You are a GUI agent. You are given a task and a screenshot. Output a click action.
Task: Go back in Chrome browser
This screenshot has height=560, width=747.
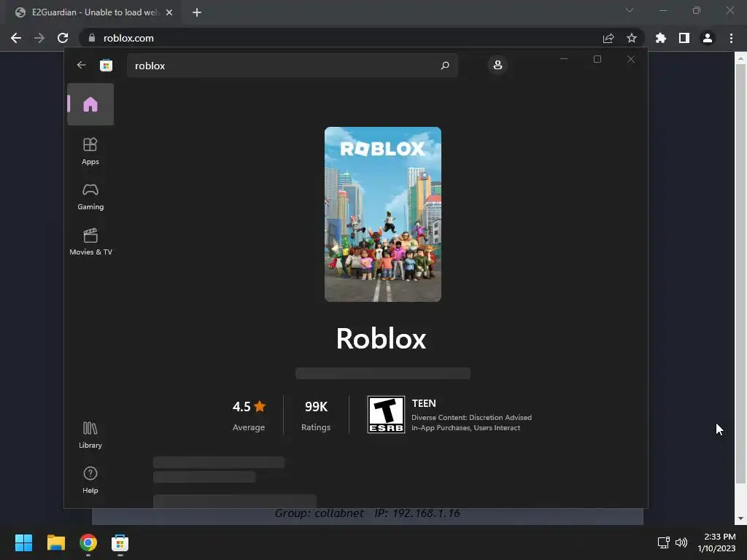coord(16,38)
